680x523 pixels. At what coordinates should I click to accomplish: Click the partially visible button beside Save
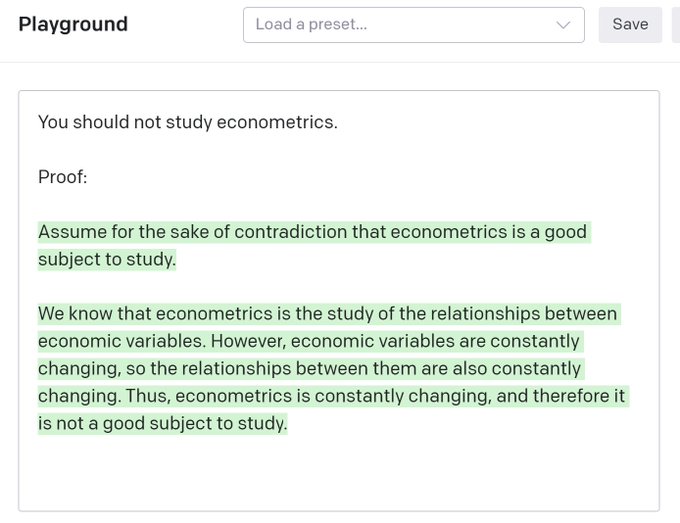676,25
